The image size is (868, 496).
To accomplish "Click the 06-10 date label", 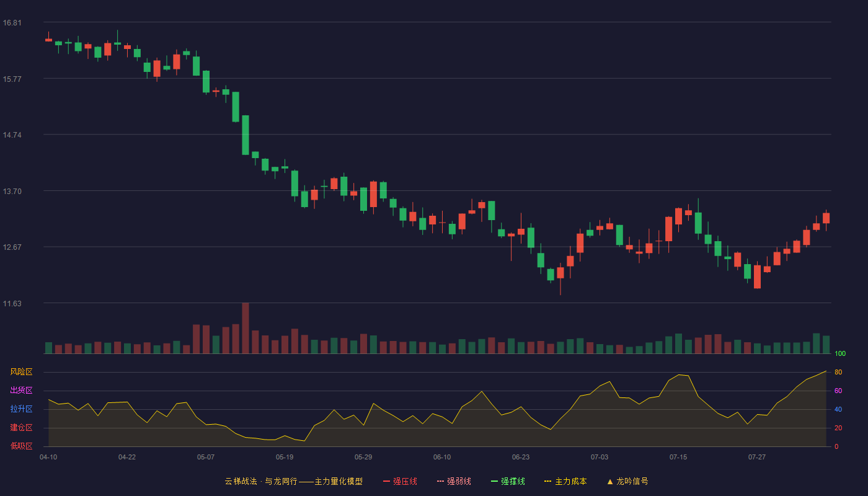I will click(x=442, y=457).
